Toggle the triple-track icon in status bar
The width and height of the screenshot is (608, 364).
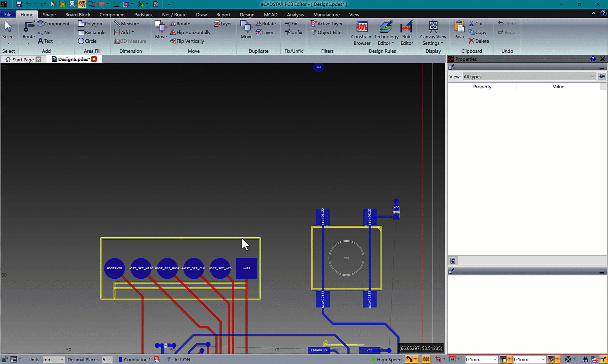(426, 360)
